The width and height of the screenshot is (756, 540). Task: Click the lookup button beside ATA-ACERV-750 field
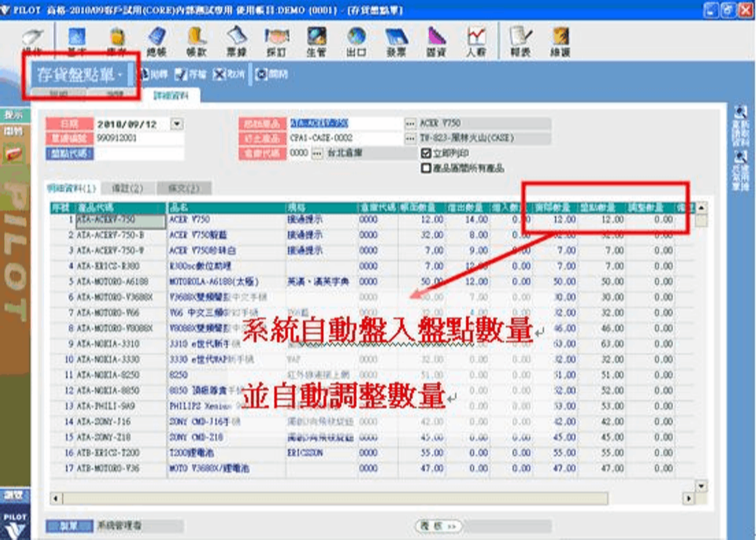coord(410,124)
